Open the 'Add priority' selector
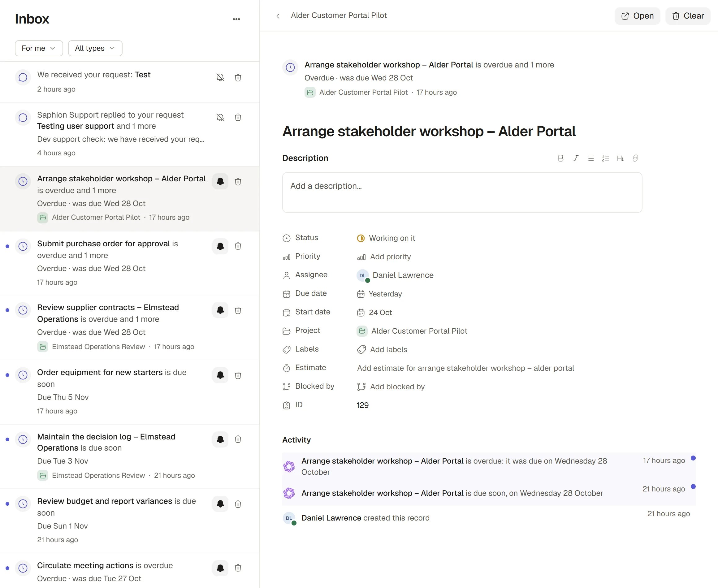Screen dimensions: 718x588 click(384, 257)
